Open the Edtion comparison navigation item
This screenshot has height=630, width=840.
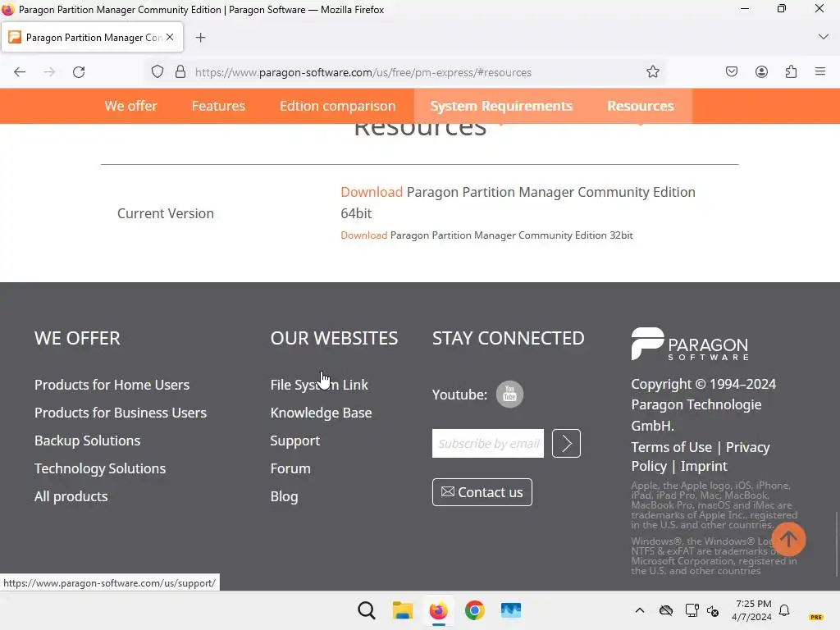[337, 106]
